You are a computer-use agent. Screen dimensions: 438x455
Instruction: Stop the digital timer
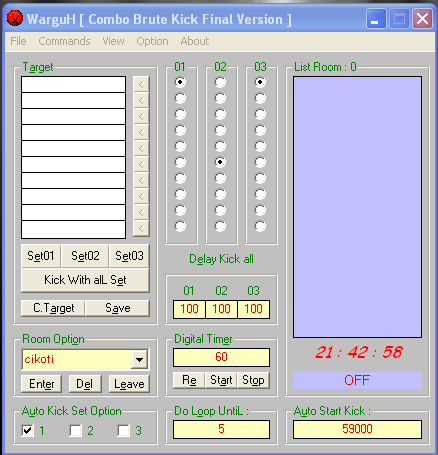pos(253,380)
